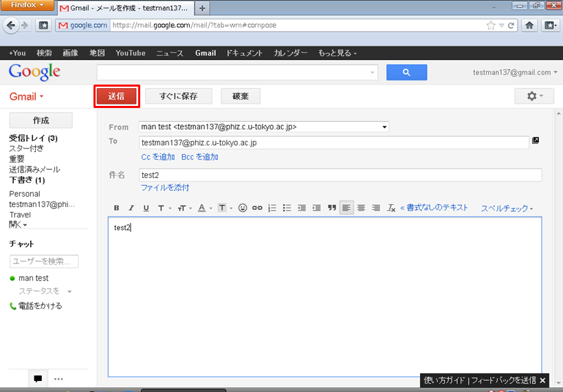563x392 pixels.
Task: Add a Bcc recipient (Bcc を追加)
Action: click(x=200, y=157)
